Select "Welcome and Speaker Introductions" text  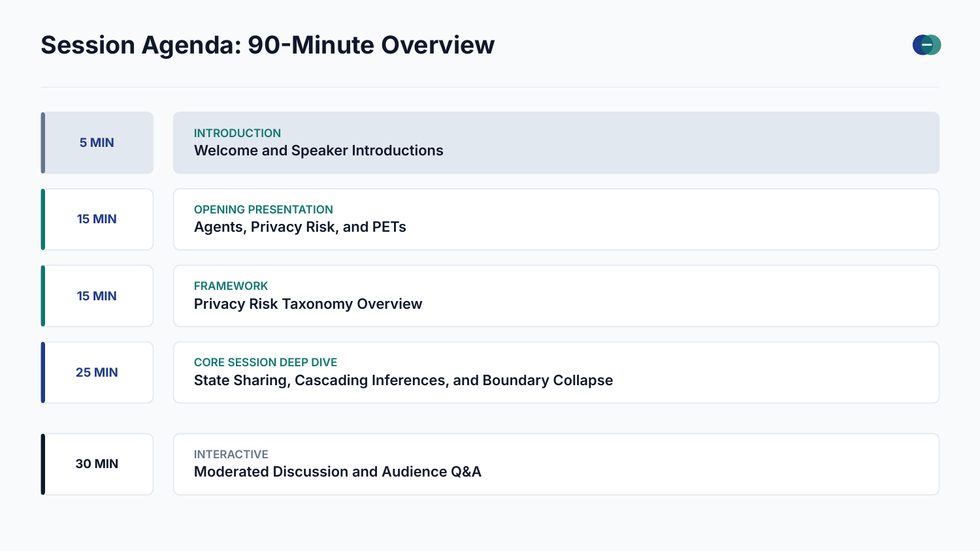(319, 151)
